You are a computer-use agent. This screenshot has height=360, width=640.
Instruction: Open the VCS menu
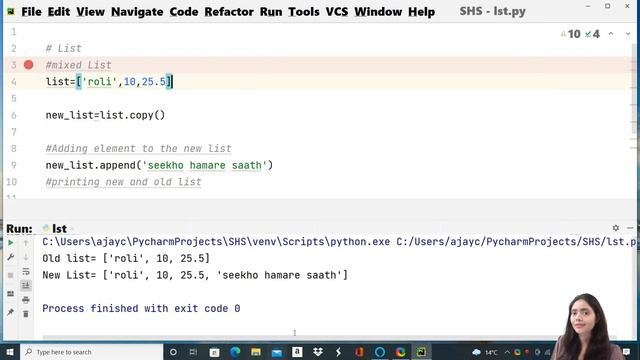click(x=337, y=12)
